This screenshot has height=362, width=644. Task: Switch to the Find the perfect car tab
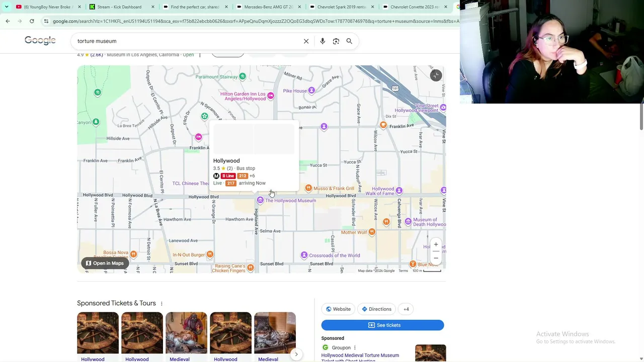[194, 7]
